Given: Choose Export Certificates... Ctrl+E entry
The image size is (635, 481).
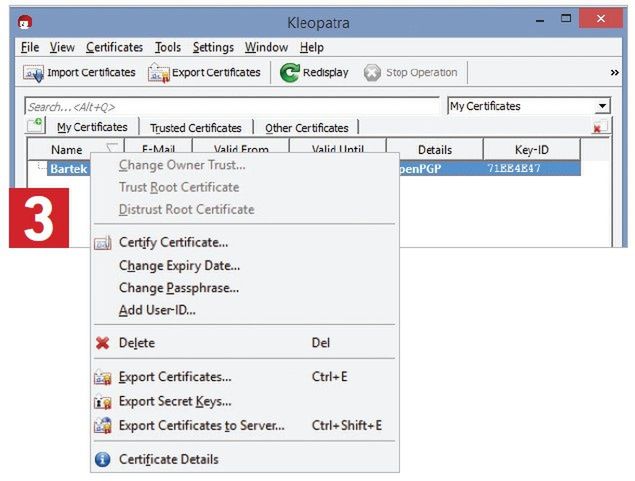Looking at the screenshot, I should click(x=245, y=377).
